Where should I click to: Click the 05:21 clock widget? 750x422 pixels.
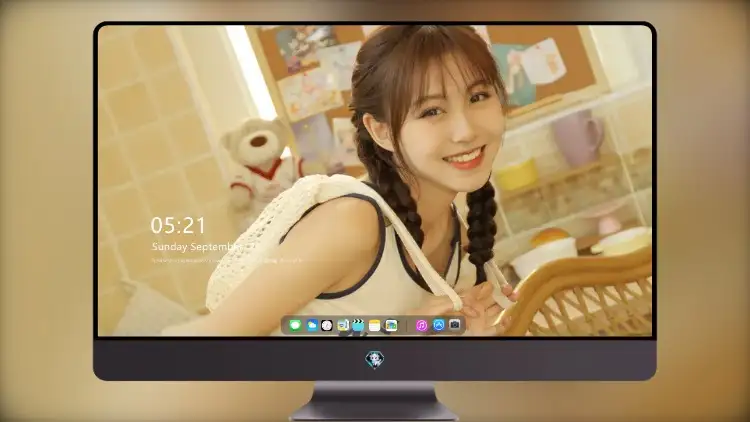(x=178, y=225)
